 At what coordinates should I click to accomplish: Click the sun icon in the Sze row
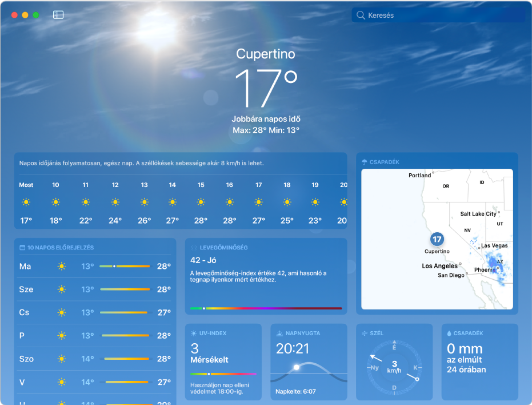[61, 289]
